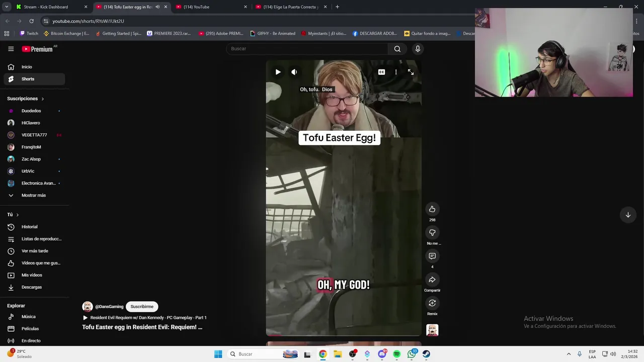Select Shorts in the sidebar

(x=34, y=79)
